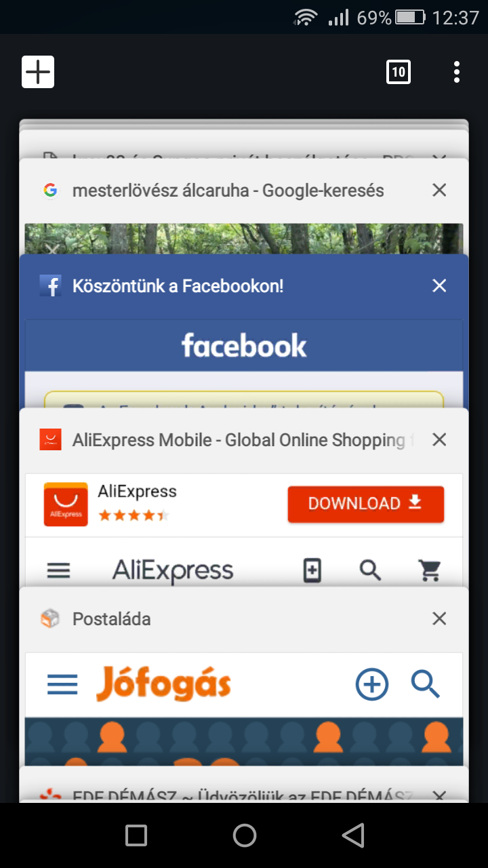The image size is (488, 868).
Task: Tap the tab counter showing 10
Action: [x=399, y=72]
